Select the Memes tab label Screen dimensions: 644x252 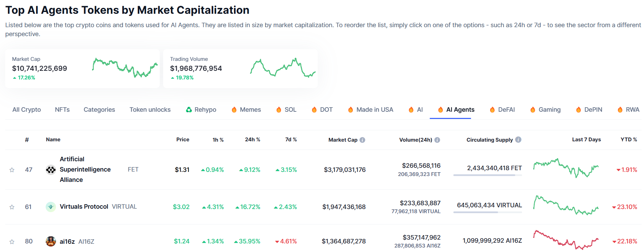tap(250, 110)
